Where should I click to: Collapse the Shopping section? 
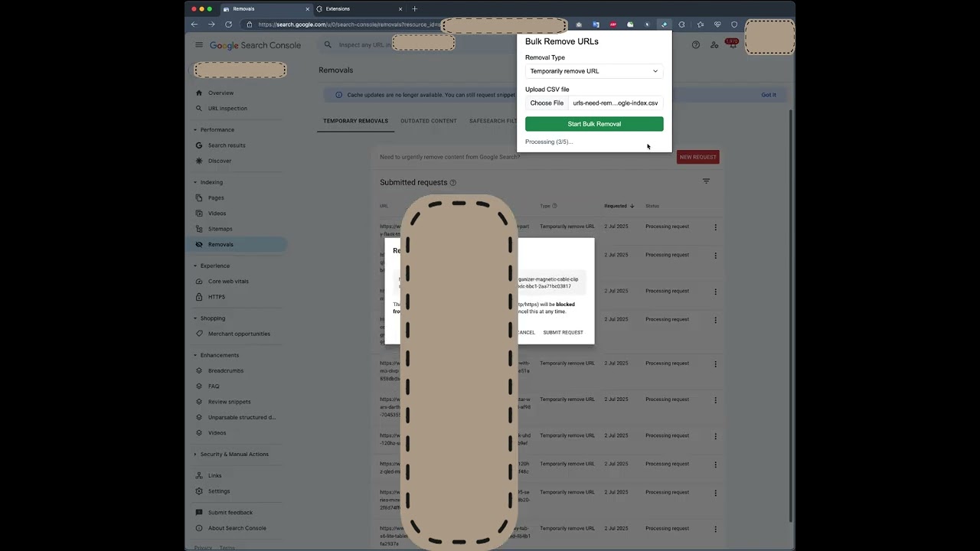(x=195, y=318)
